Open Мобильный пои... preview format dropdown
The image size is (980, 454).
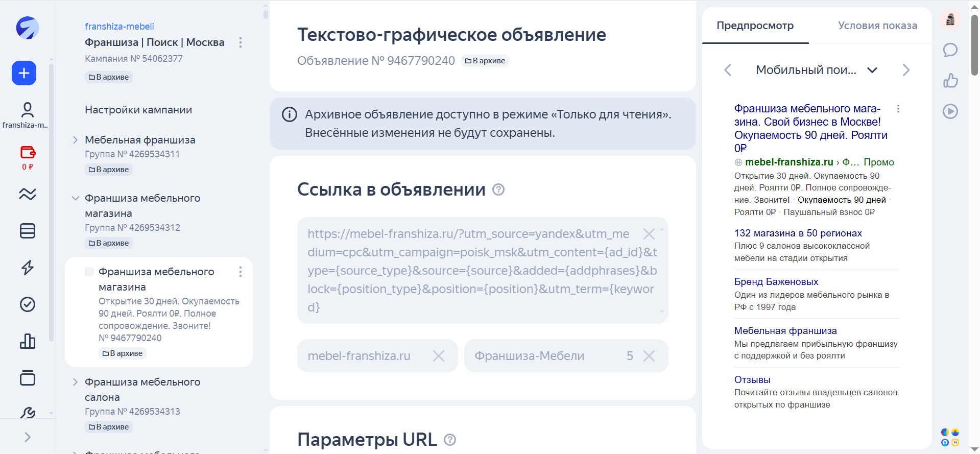tap(817, 70)
